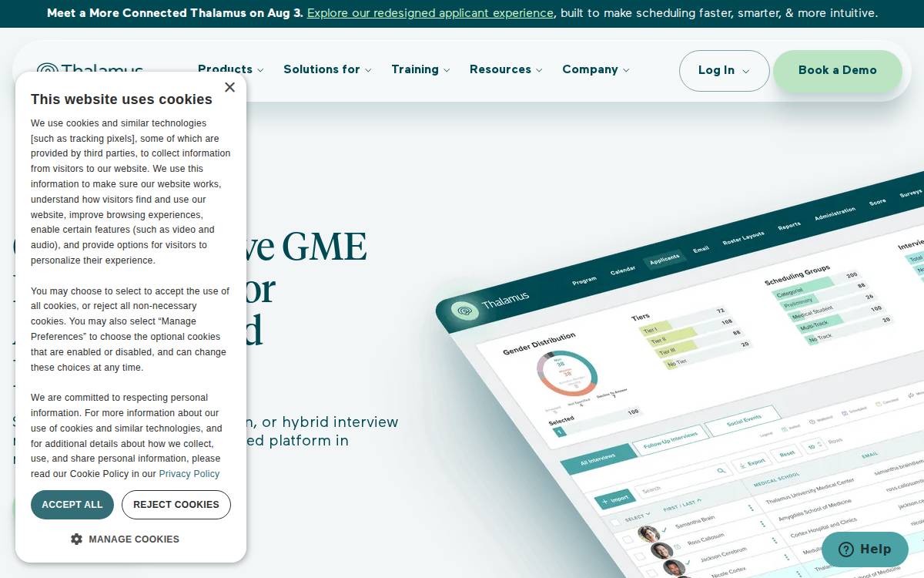Expand the Solutions for menu

(x=327, y=69)
